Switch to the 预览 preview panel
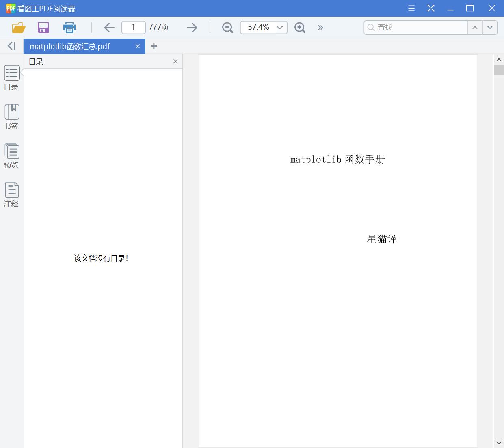The image size is (504, 448). 11,155
